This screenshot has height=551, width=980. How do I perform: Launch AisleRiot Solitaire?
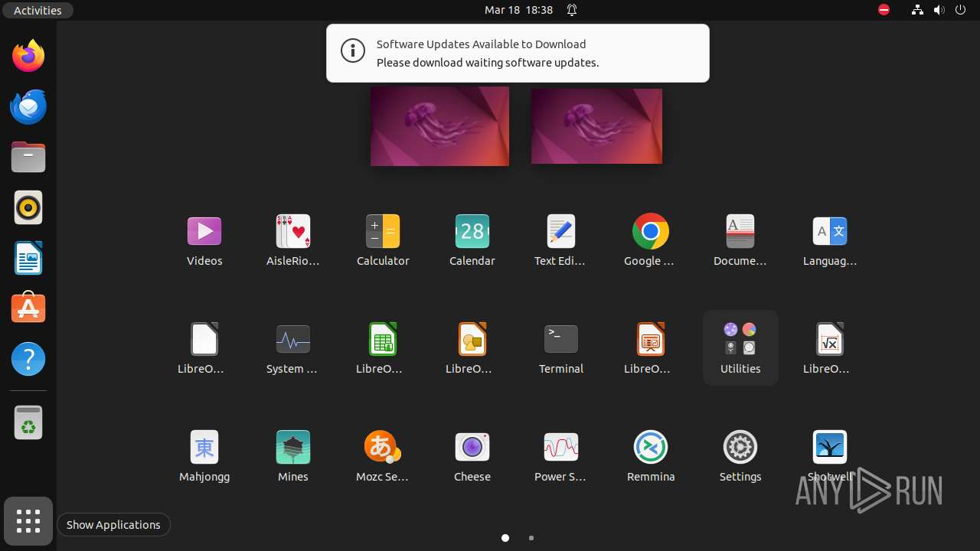(x=293, y=240)
